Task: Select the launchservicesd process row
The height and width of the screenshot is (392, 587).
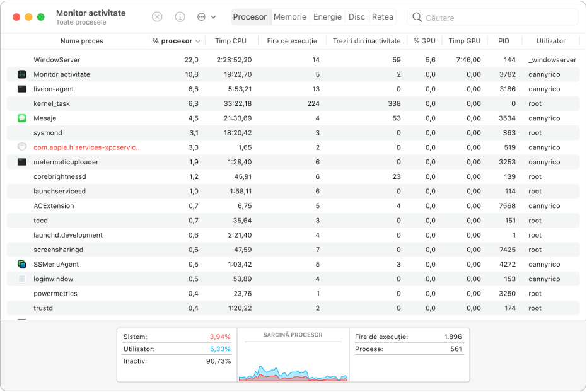Action: 293,191
